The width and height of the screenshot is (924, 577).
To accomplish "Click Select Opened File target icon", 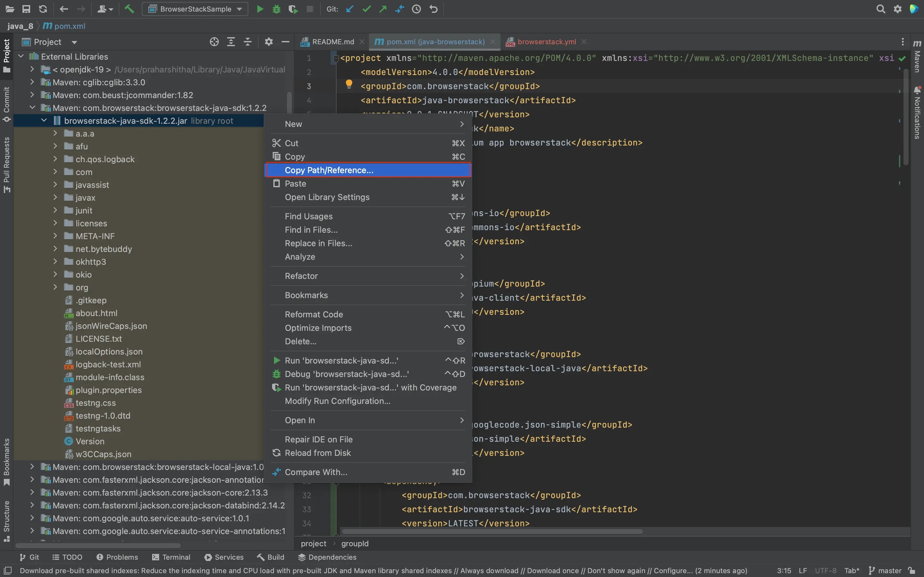I will [214, 42].
